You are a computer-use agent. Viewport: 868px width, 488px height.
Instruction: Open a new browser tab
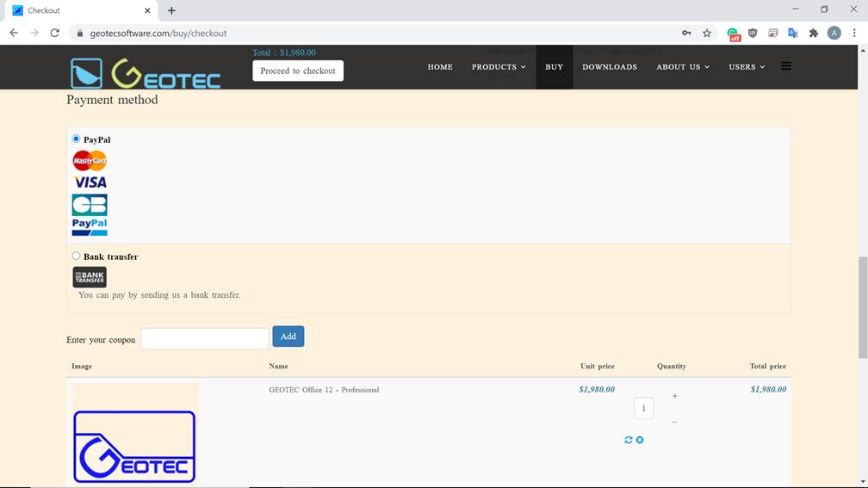pos(171,10)
